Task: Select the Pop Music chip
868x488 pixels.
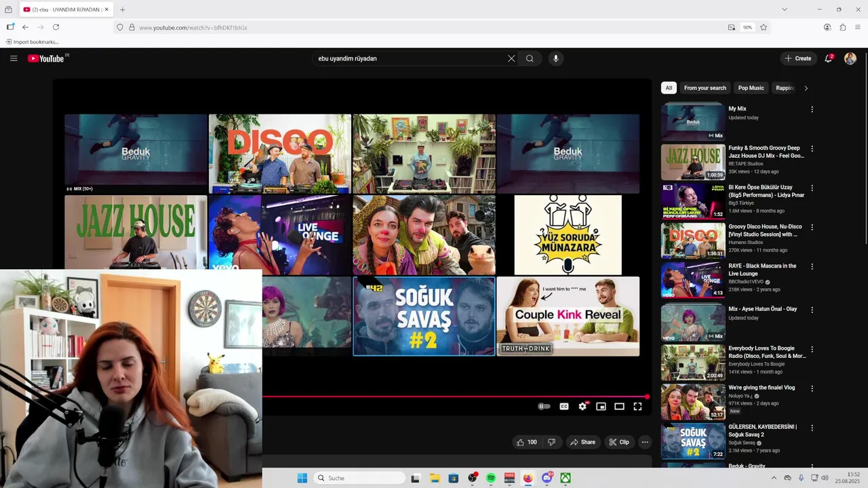Action: (x=751, y=88)
